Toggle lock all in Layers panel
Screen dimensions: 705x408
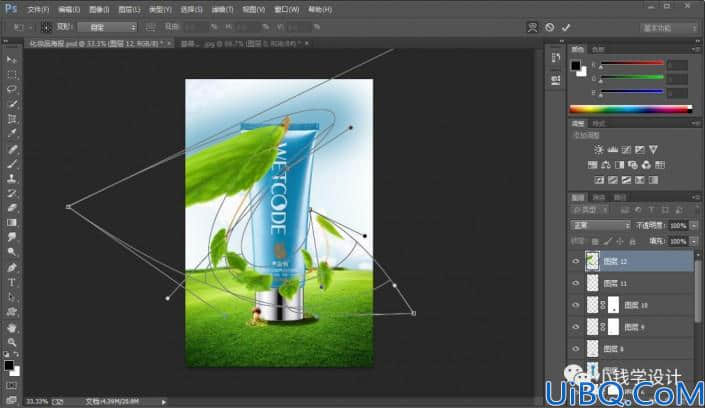[633, 242]
